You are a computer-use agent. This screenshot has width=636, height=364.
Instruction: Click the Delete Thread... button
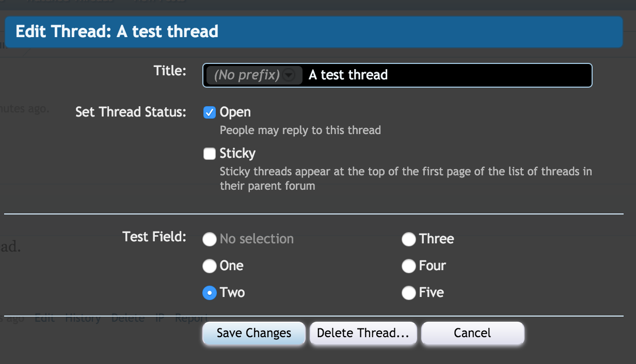coord(363,333)
